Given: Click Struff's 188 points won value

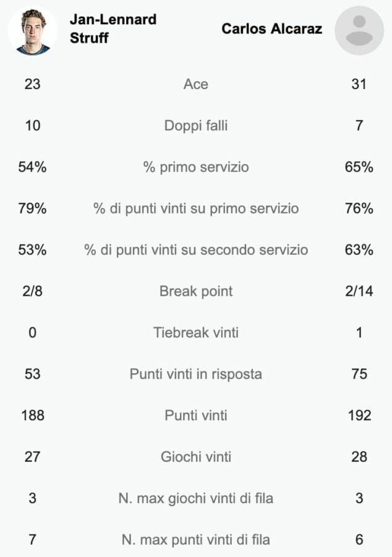Looking at the screenshot, I should [33, 415].
